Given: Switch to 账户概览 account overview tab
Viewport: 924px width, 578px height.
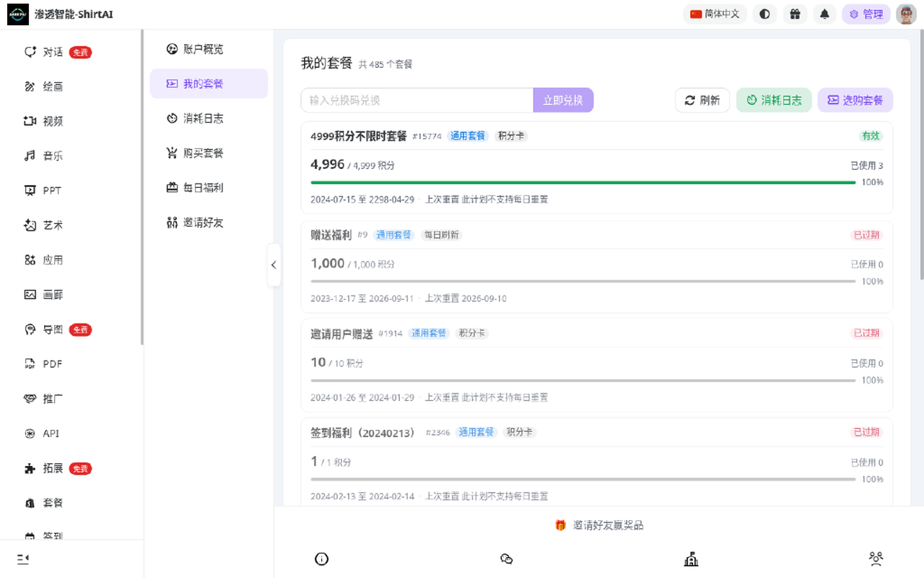Looking at the screenshot, I should click(x=209, y=49).
